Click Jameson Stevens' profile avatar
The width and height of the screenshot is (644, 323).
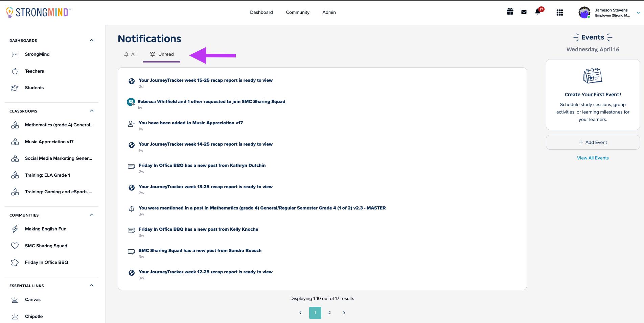(x=584, y=13)
